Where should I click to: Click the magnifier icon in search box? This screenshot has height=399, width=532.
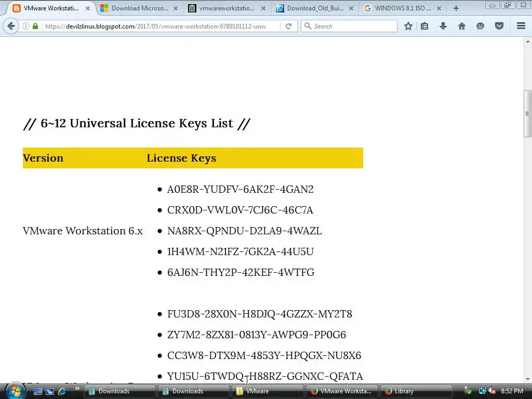pos(308,26)
